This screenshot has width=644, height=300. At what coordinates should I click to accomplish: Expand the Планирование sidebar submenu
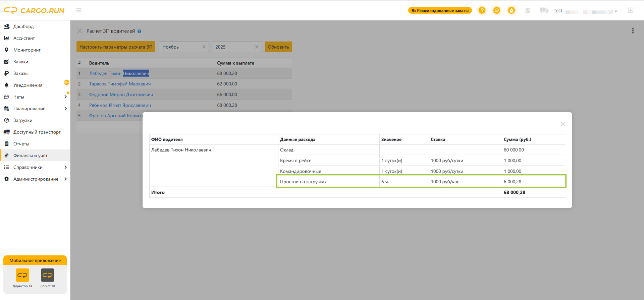[x=65, y=109]
